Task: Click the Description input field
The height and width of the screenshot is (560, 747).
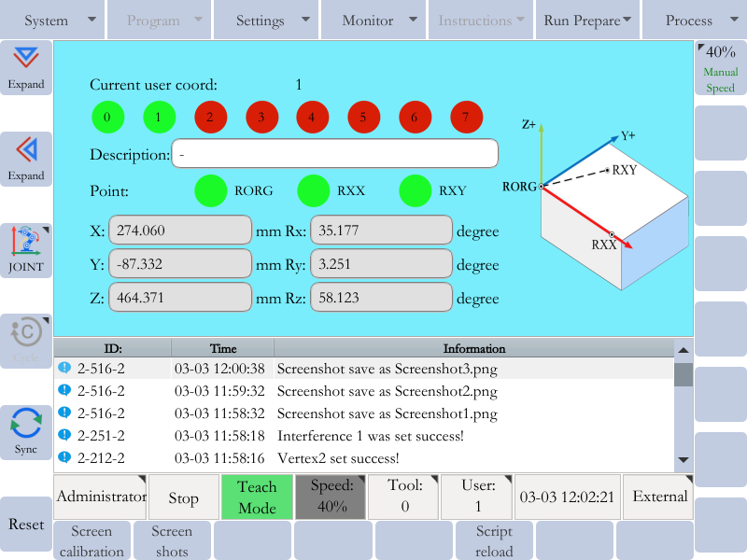Action: 334,154
